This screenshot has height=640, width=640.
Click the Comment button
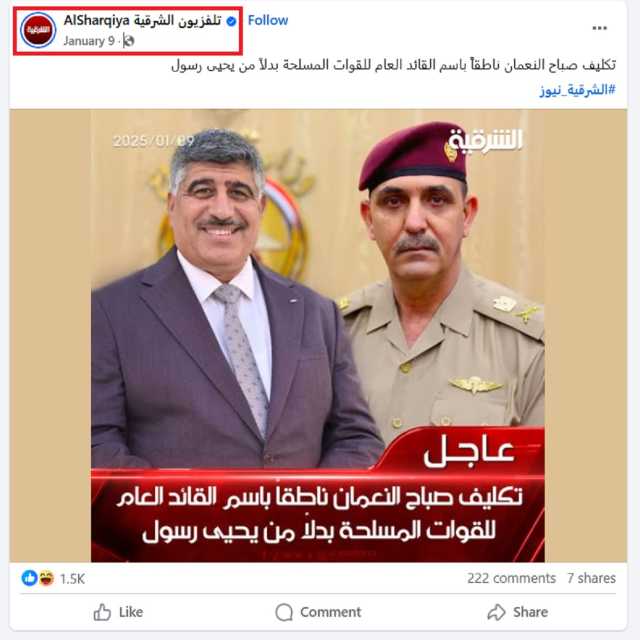coord(318,612)
